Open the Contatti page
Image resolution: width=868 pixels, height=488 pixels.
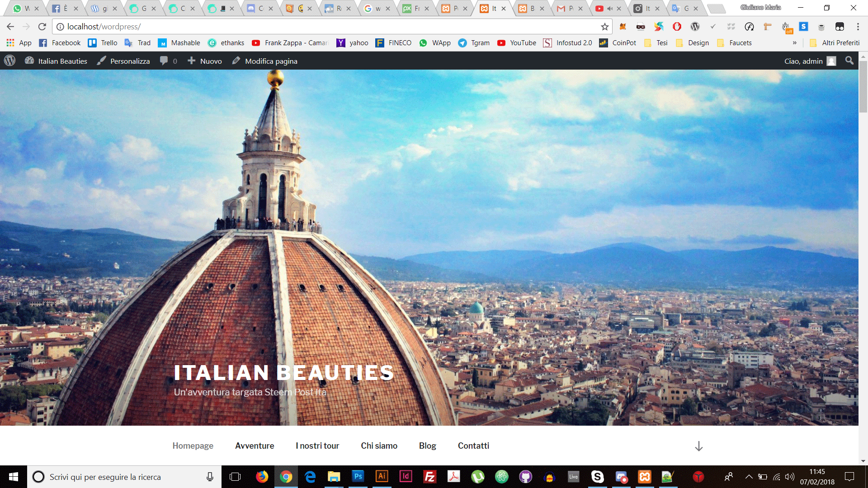click(473, 446)
